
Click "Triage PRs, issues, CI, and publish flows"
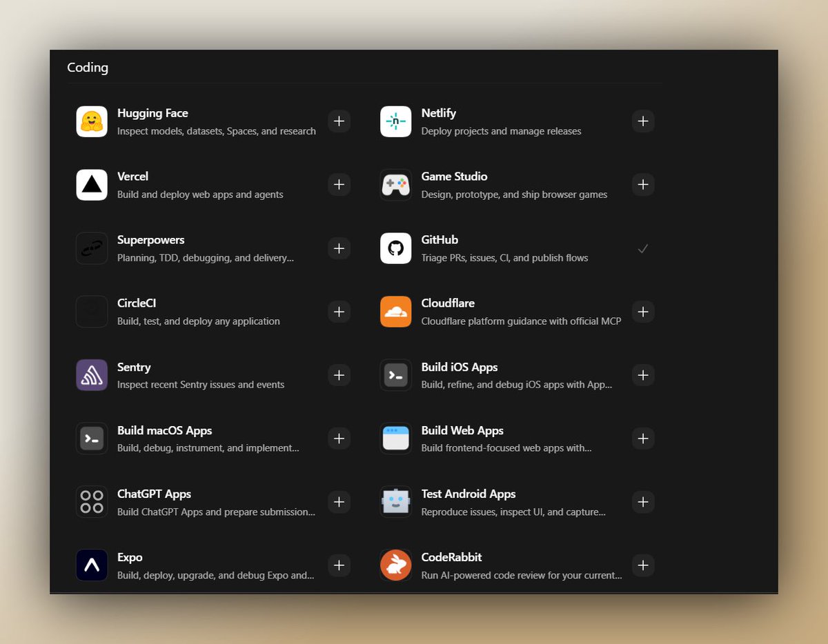click(x=505, y=258)
